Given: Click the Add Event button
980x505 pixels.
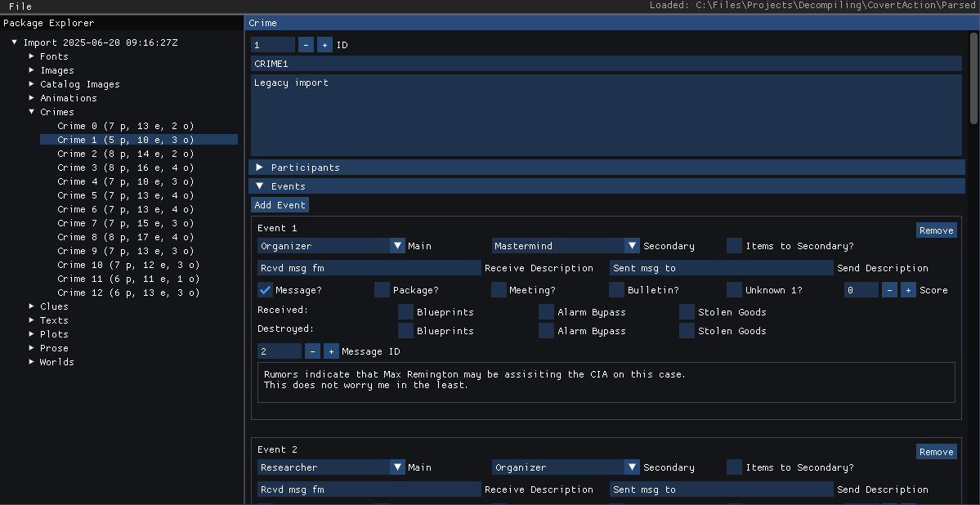Looking at the screenshot, I should [280, 205].
